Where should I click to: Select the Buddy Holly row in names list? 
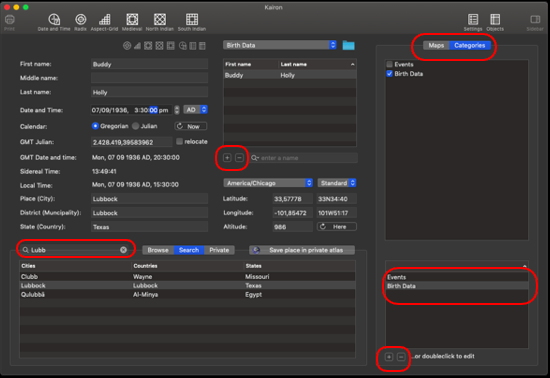pyautogui.click(x=290, y=75)
